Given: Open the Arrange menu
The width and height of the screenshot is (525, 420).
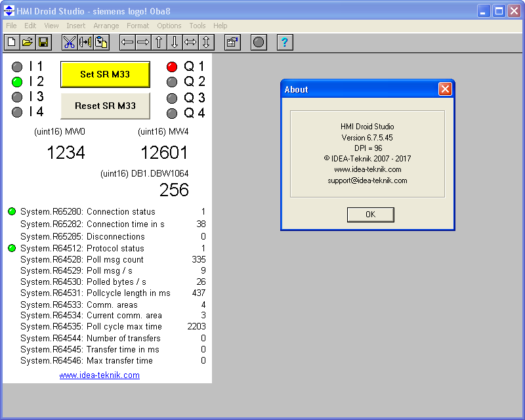Looking at the screenshot, I should click(106, 26).
